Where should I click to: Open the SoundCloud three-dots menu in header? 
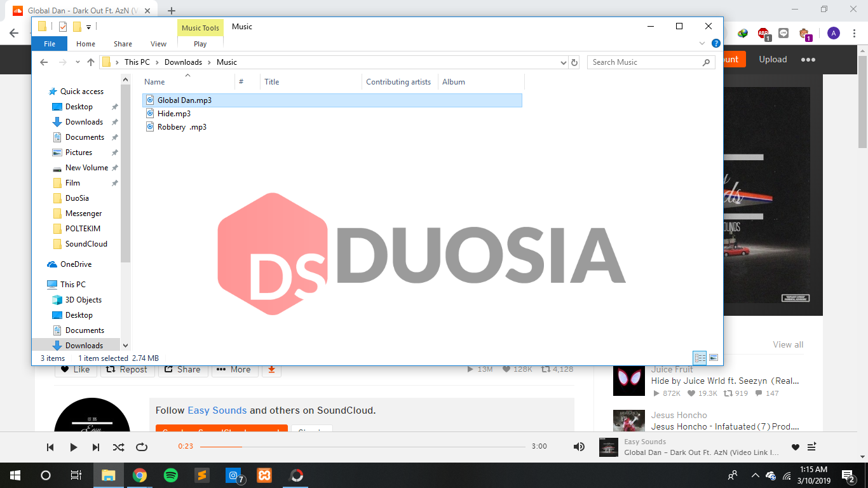pos(808,59)
